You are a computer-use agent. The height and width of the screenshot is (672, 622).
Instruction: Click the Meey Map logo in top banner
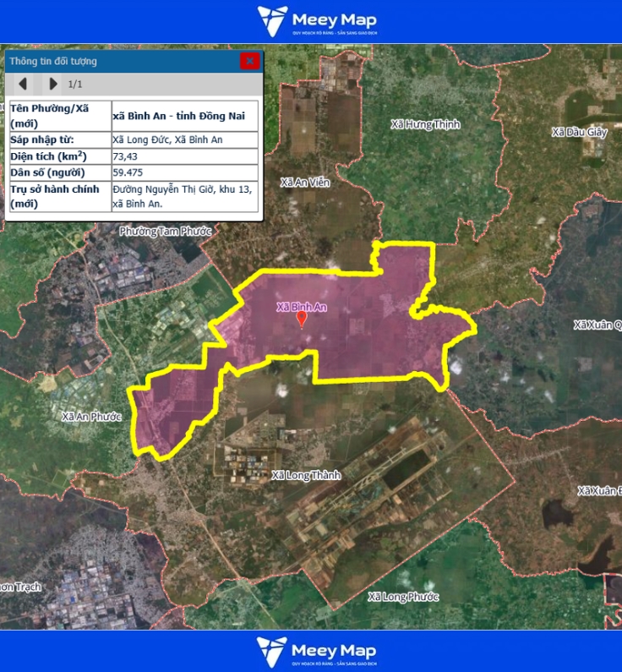pos(317,20)
